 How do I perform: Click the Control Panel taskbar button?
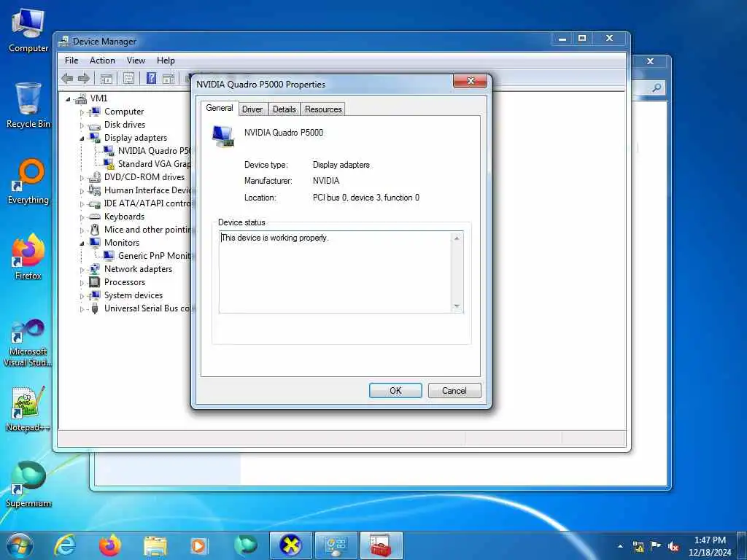point(336,545)
